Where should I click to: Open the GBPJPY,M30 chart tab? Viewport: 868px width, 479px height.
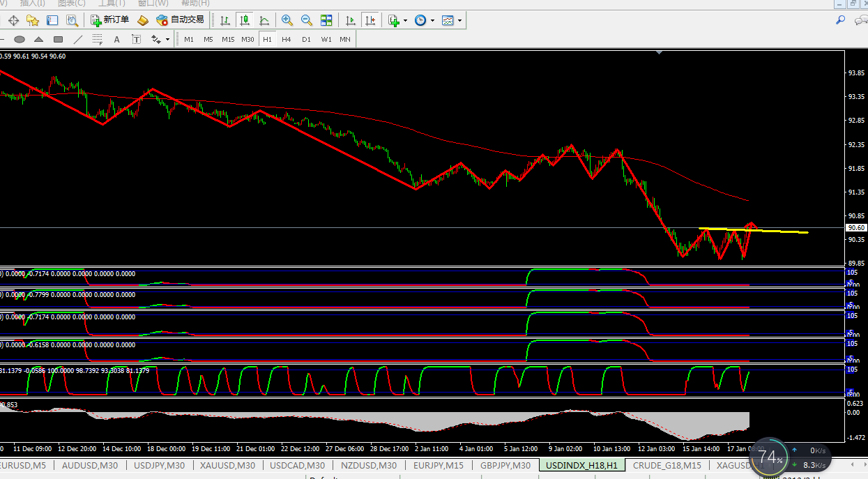coord(505,465)
